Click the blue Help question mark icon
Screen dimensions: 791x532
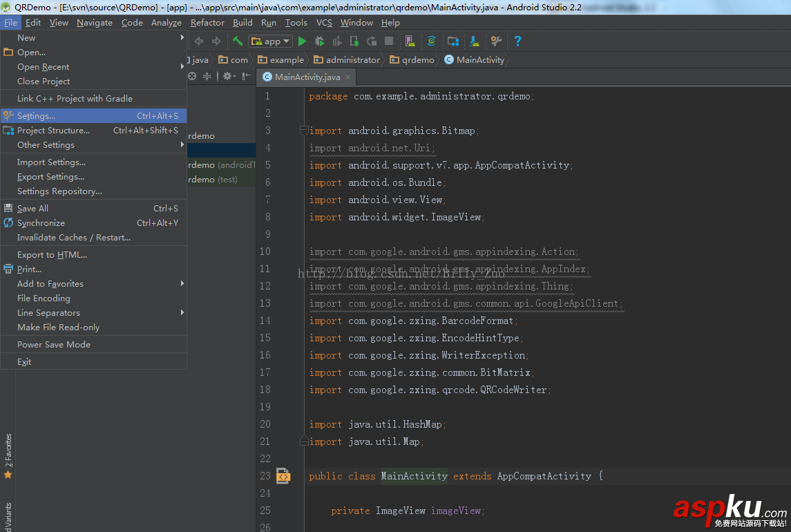tap(517, 41)
